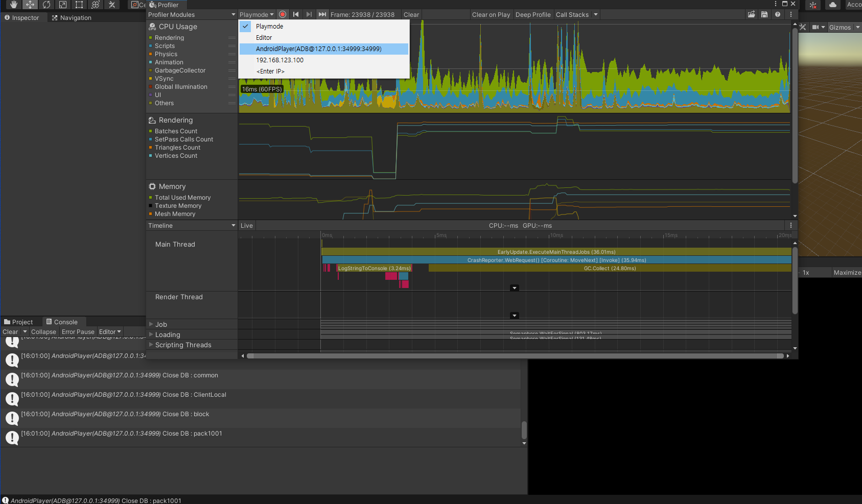Load profiler data from file
This screenshot has width=862, height=504.
(x=752, y=14)
